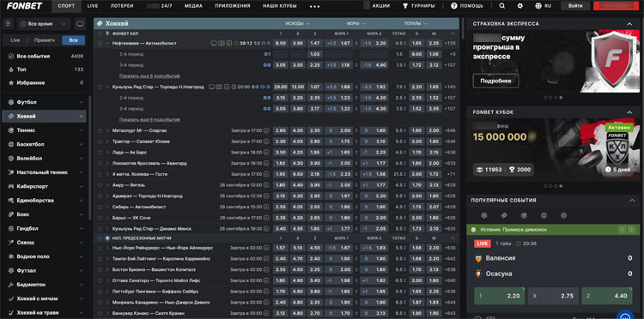Star the Нефтехимик — Автомобилист match
This screenshot has width=644, height=319.
tap(100, 43)
